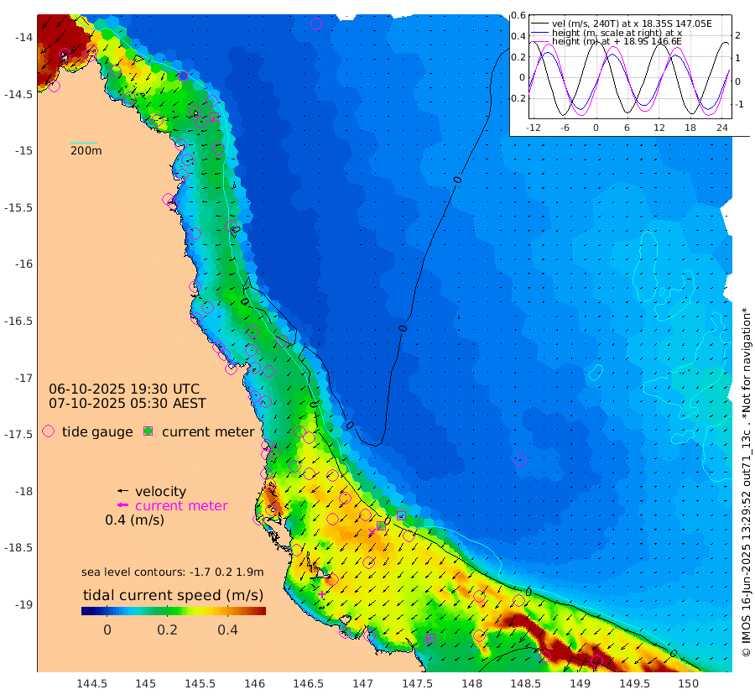Click the inset graph right axis label '2'

click(x=737, y=35)
